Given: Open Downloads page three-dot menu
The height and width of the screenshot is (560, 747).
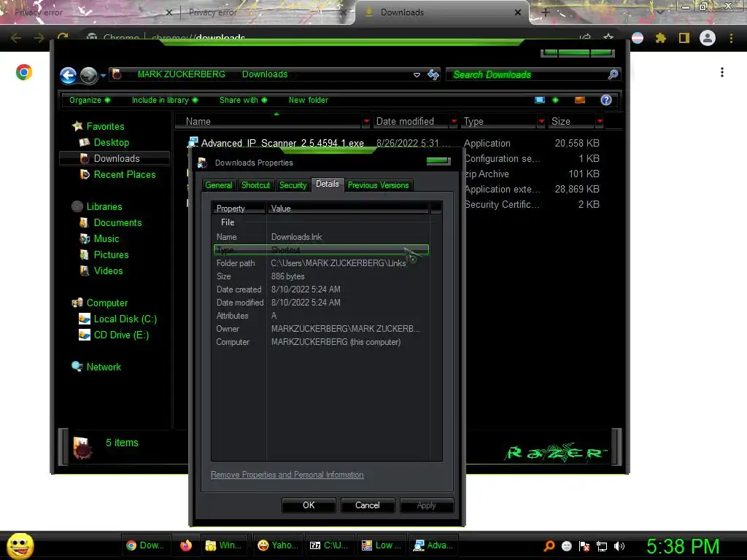Looking at the screenshot, I should pyautogui.click(x=722, y=72).
